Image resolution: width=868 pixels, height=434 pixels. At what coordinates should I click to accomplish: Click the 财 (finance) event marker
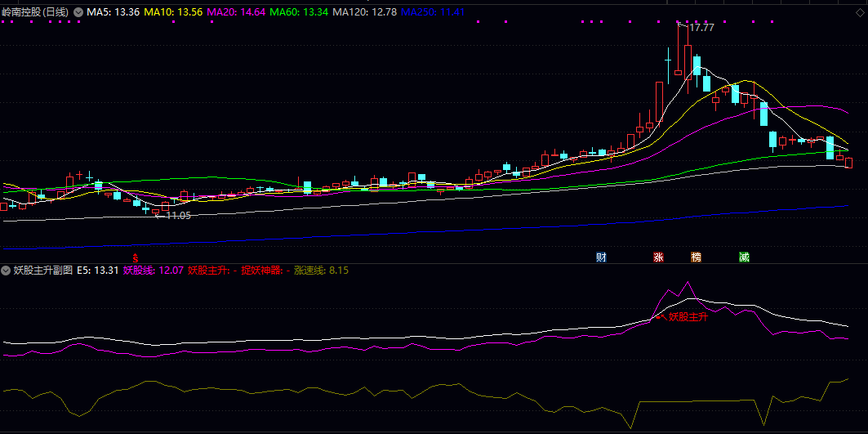[x=602, y=257]
